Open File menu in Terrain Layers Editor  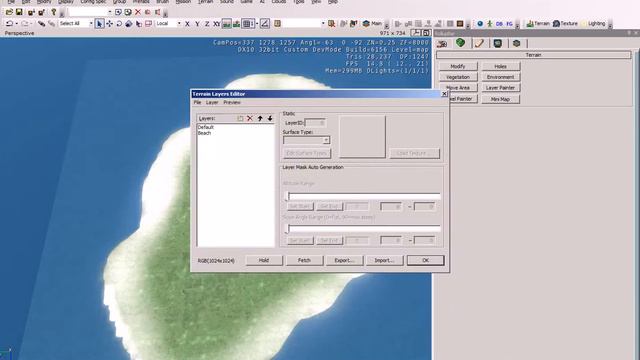197,102
